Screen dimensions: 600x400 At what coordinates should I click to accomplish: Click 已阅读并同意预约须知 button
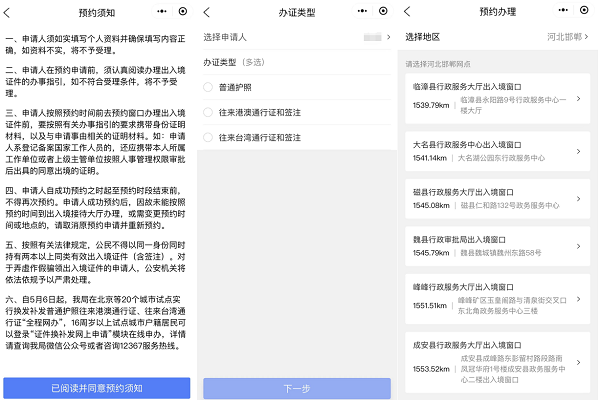pos(97,388)
